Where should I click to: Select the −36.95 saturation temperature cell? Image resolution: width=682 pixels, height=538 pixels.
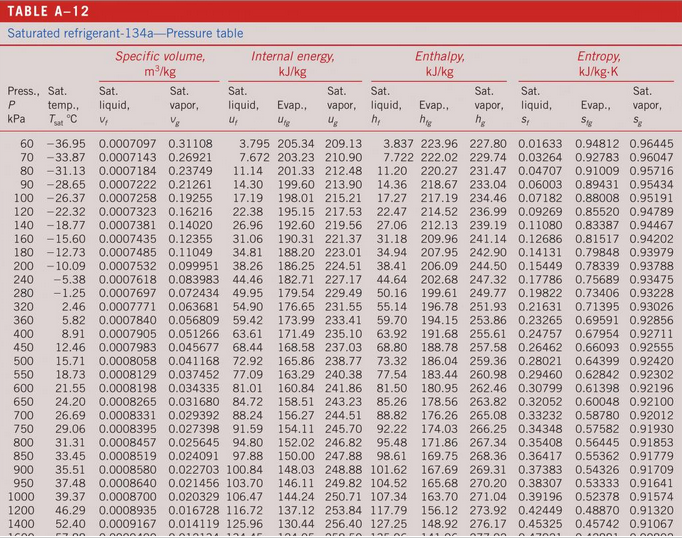tap(66, 143)
